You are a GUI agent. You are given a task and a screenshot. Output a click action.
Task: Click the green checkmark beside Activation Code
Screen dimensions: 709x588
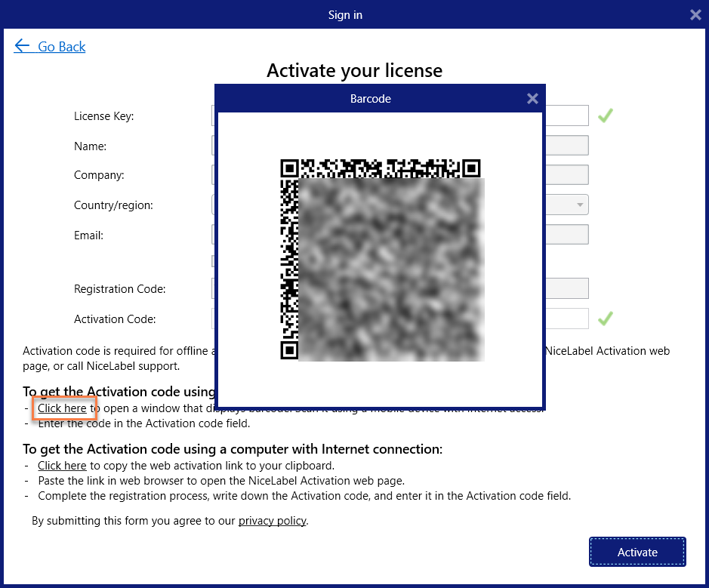click(x=605, y=318)
